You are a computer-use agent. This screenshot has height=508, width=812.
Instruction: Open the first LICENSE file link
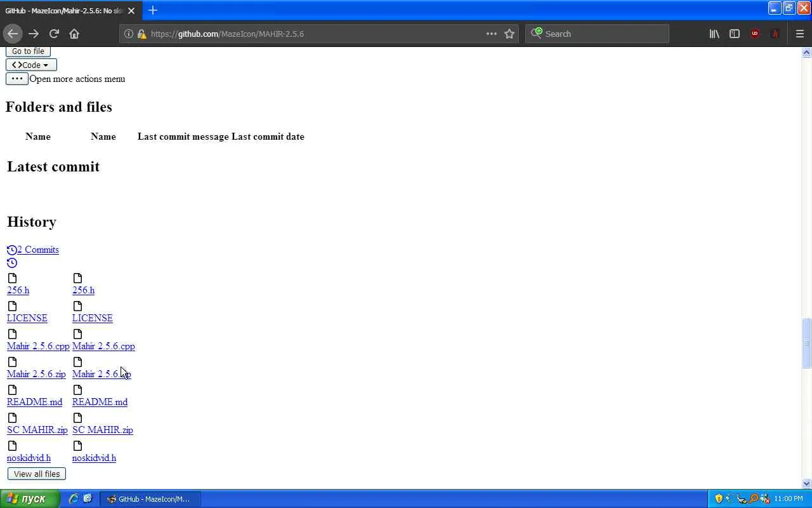(x=27, y=318)
